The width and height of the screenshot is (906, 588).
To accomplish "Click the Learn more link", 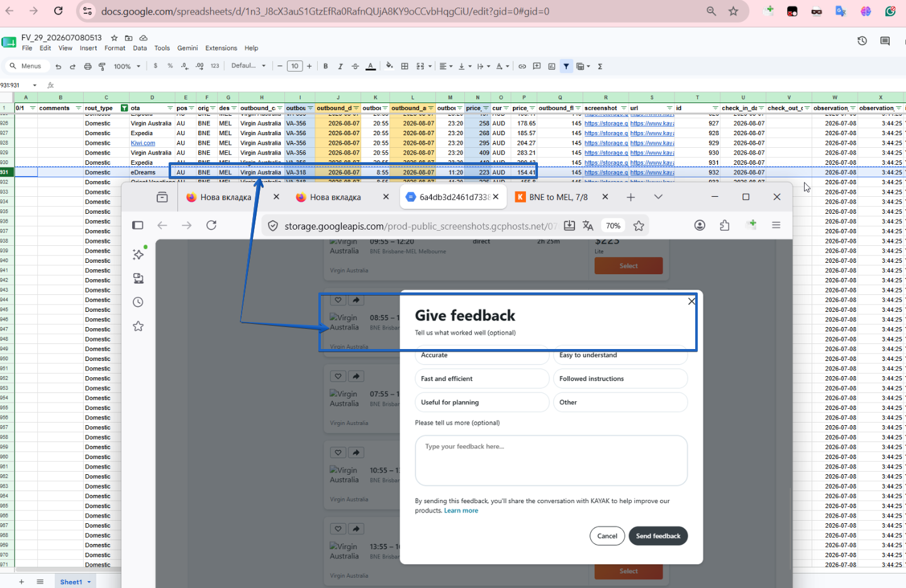I will (461, 511).
